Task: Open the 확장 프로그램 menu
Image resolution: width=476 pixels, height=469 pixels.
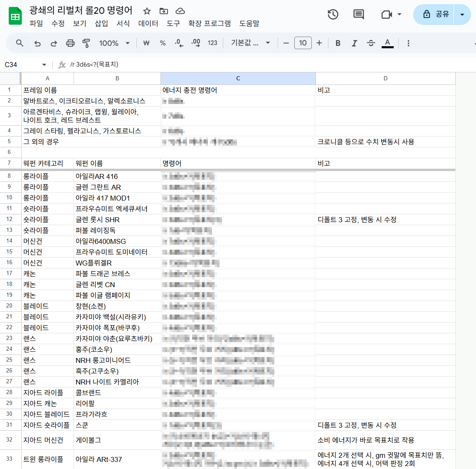Action: point(210,23)
